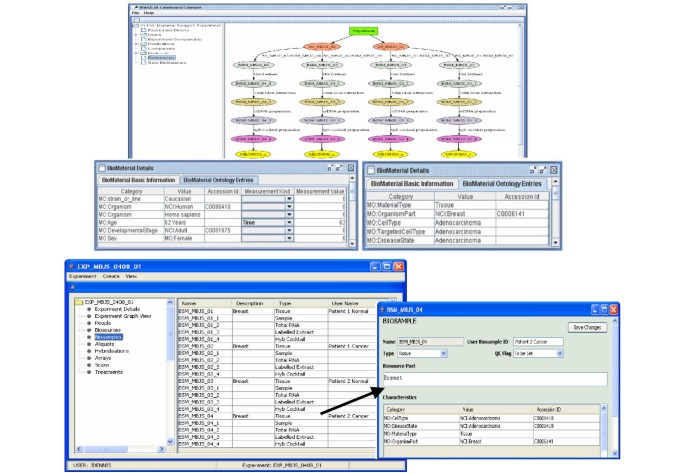Click the frame icon of the BioMaterial Details panel listing MO:Sex

pos(102,168)
